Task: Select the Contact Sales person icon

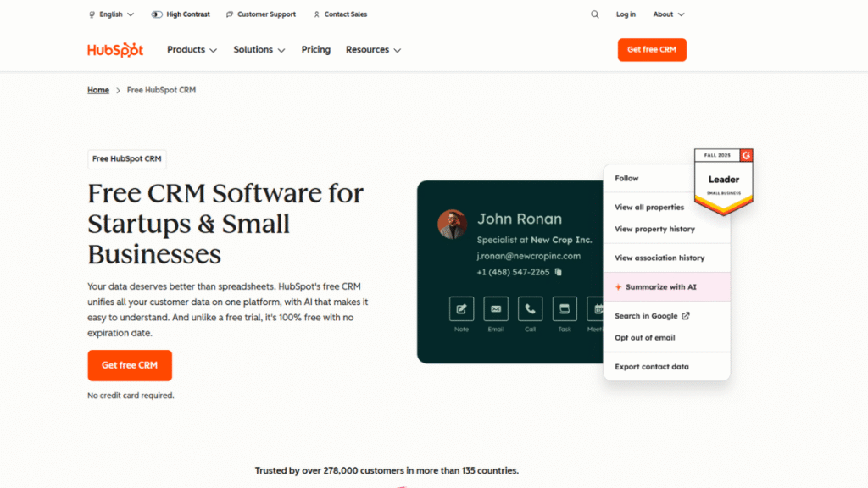Action: 317,14
